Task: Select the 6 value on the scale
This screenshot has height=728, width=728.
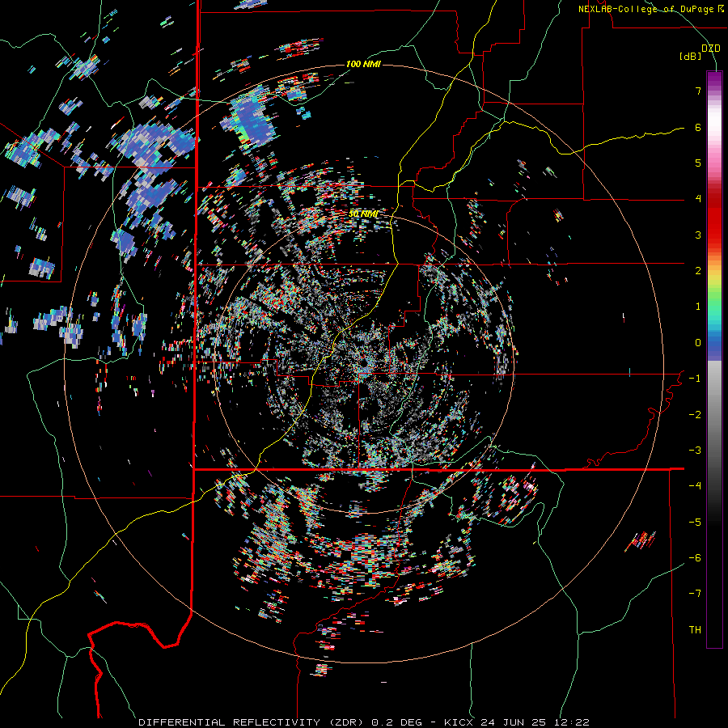Action: coord(698,127)
